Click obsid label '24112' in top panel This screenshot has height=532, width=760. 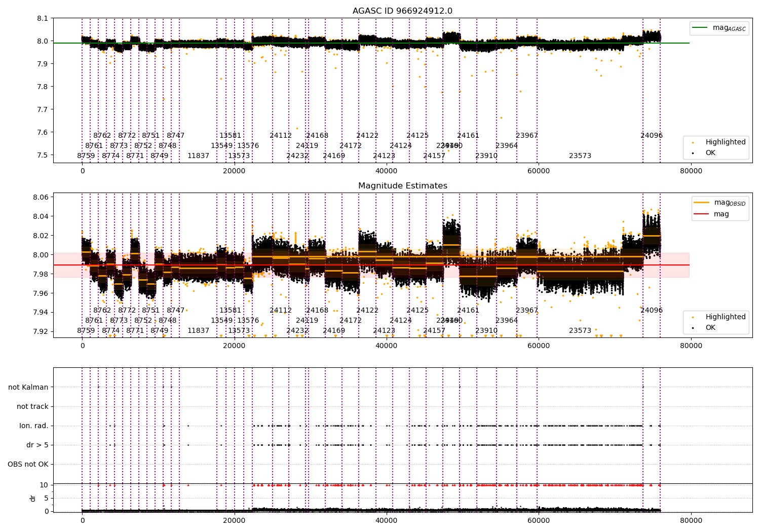point(281,135)
